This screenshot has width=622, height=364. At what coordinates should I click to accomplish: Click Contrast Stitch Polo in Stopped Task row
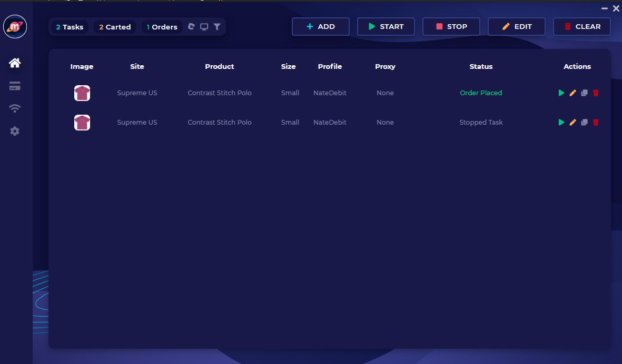point(220,123)
